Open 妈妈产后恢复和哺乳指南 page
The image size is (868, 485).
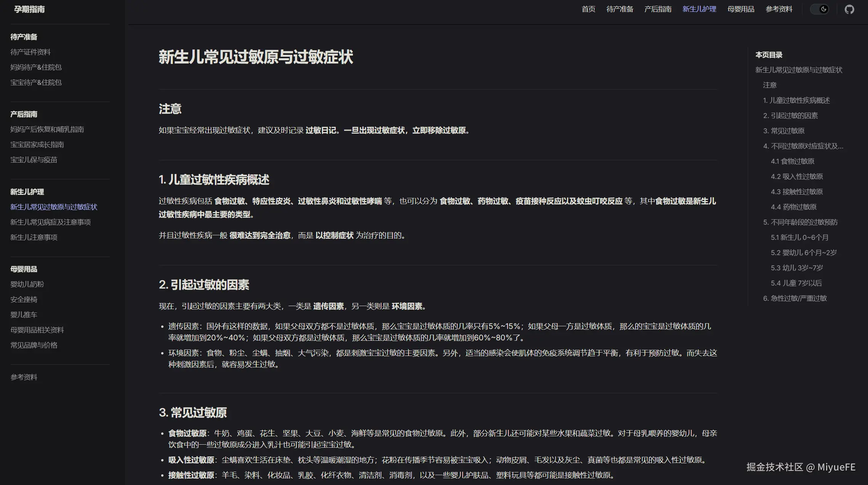47,129
